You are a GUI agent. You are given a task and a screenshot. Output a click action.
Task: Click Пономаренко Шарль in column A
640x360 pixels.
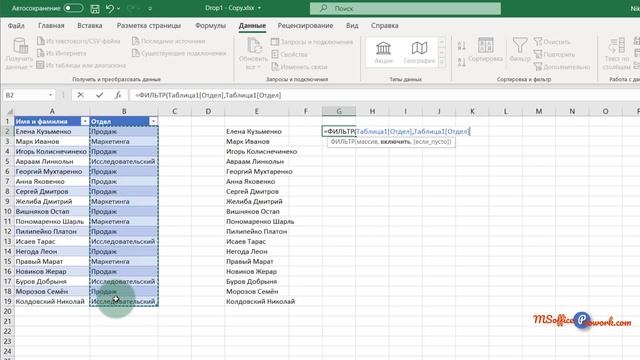coord(52,221)
